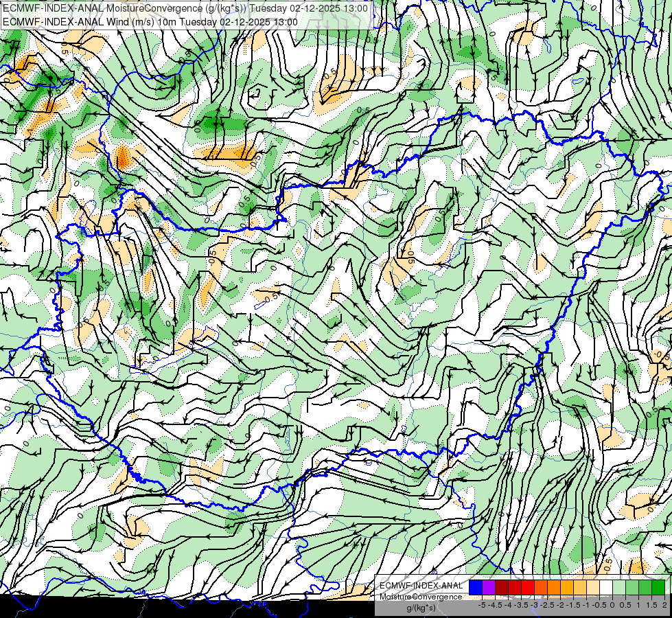This screenshot has height=618, width=672.
Task: Click the '-4.5' tick label in legend
Action: (x=495, y=605)
